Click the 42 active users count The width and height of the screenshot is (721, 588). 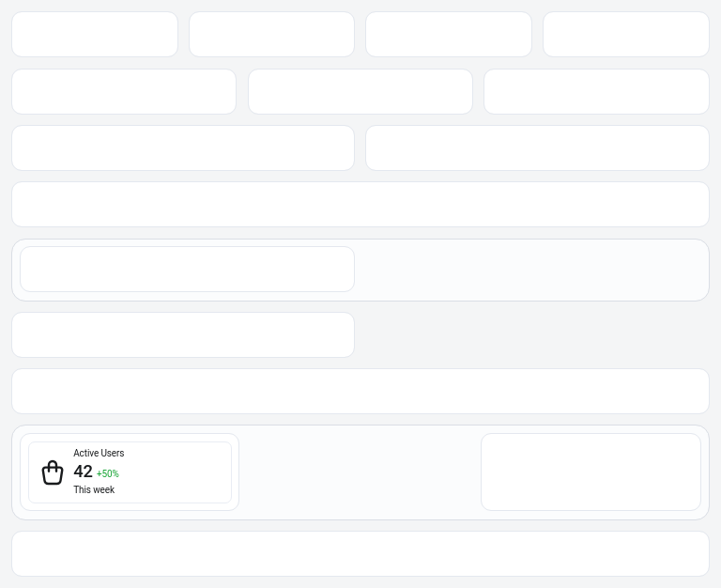tap(84, 472)
